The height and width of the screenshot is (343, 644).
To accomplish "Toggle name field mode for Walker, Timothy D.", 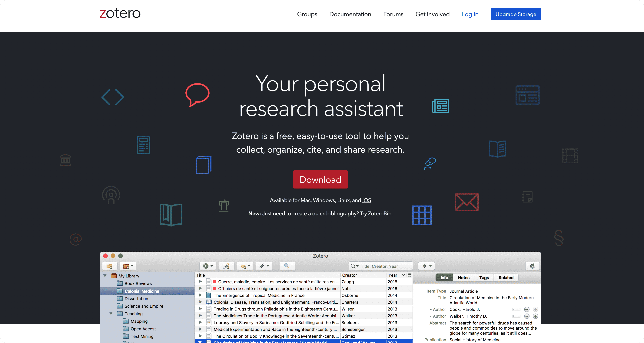I will [x=516, y=316].
